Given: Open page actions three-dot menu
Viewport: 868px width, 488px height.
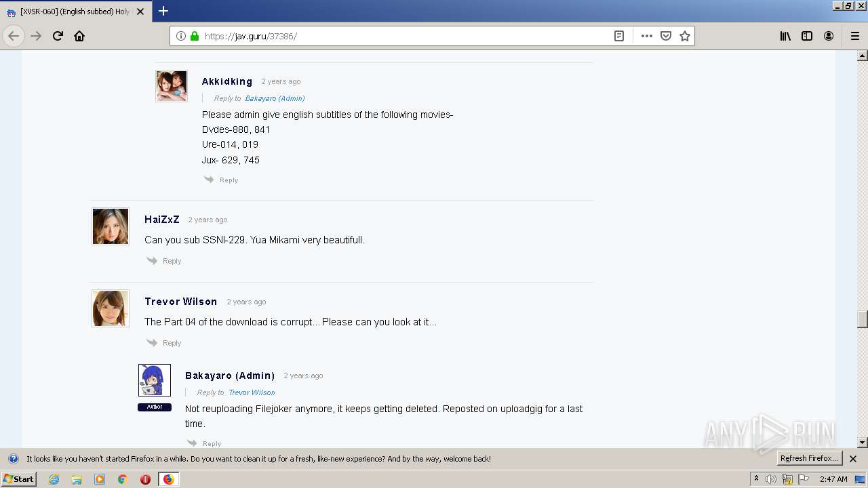Looking at the screenshot, I should [x=647, y=36].
